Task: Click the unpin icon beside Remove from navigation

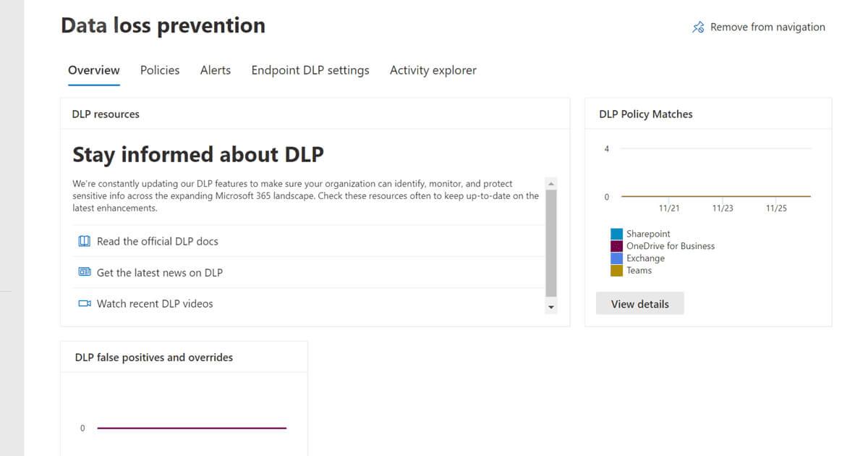Action: tap(698, 28)
